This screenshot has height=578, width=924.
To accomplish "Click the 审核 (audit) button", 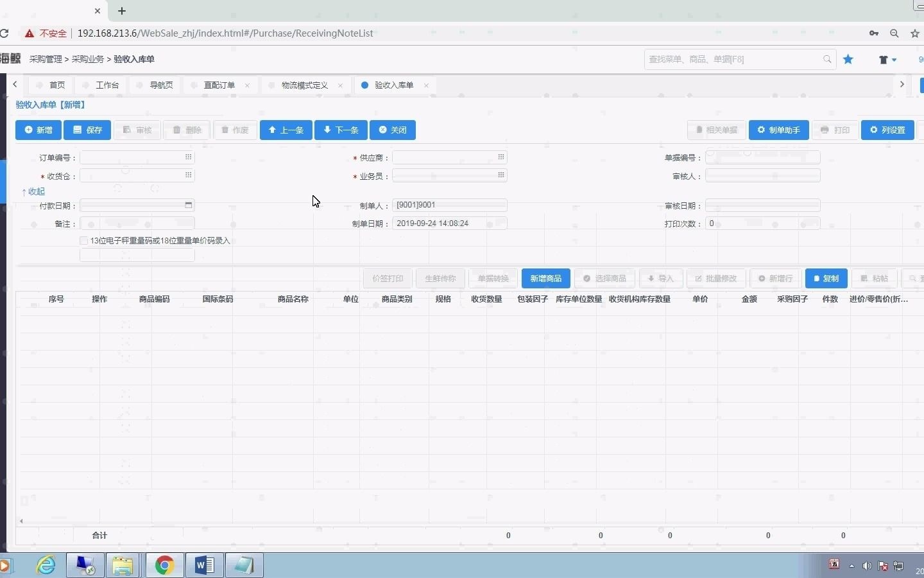I will coord(137,130).
